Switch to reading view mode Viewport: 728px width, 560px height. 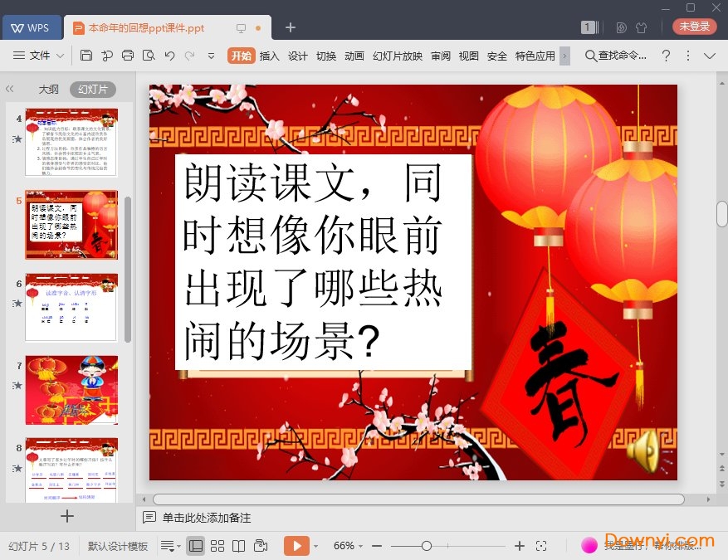(239, 546)
